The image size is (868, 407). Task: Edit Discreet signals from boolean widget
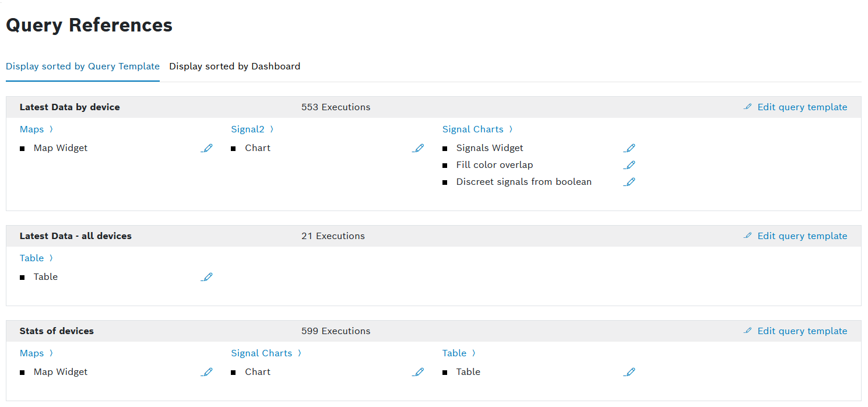point(629,182)
